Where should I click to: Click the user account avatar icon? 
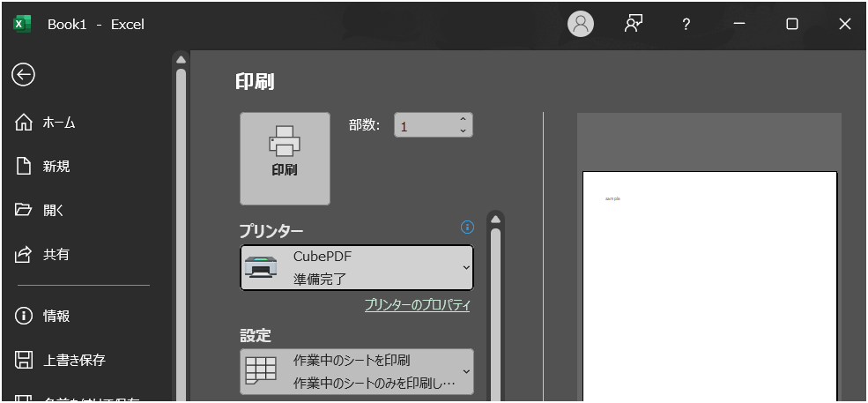click(580, 25)
